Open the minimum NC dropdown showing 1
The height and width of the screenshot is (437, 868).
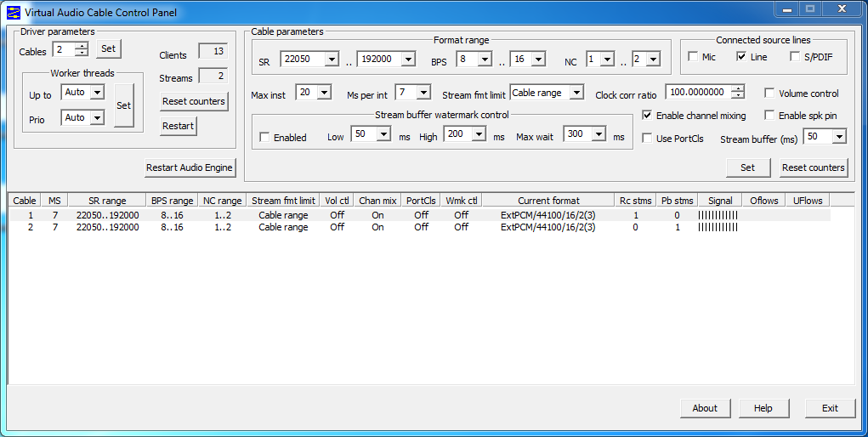tap(607, 59)
